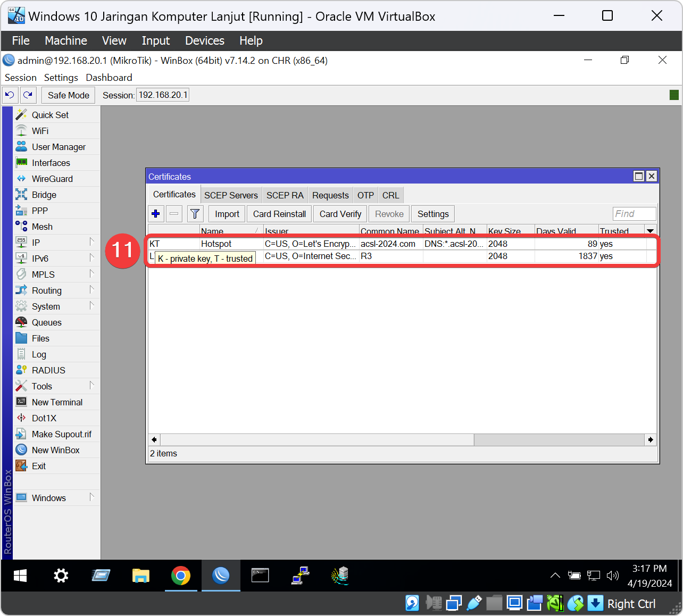Click horizontal scrollbar left arrow
Screen dimensions: 683x616
pyautogui.click(x=154, y=439)
